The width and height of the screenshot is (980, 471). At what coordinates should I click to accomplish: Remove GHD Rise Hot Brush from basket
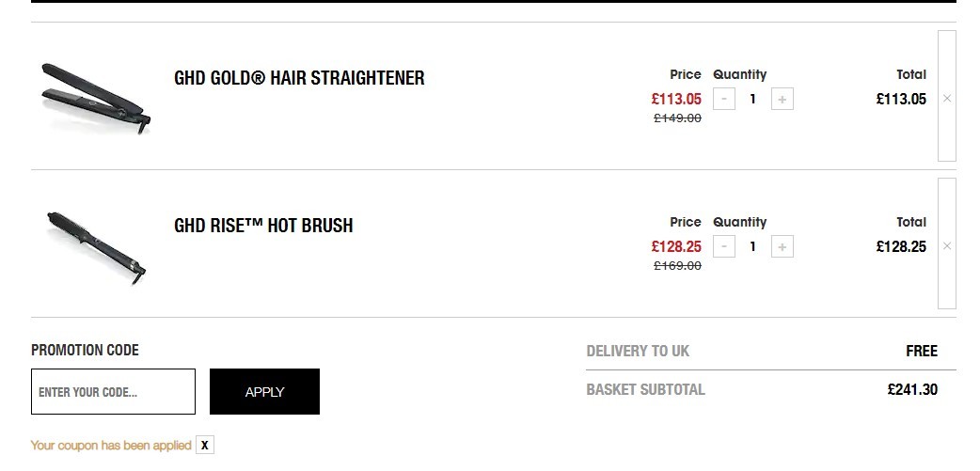tap(947, 243)
